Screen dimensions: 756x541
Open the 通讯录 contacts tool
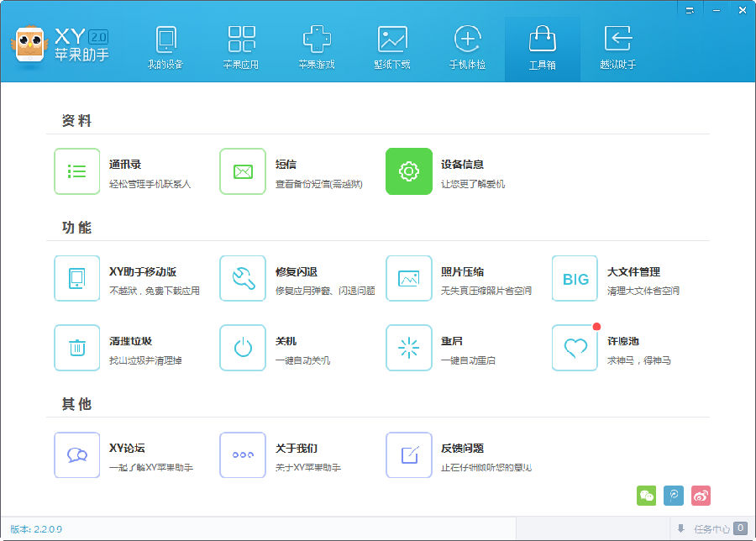[x=77, y=171]
